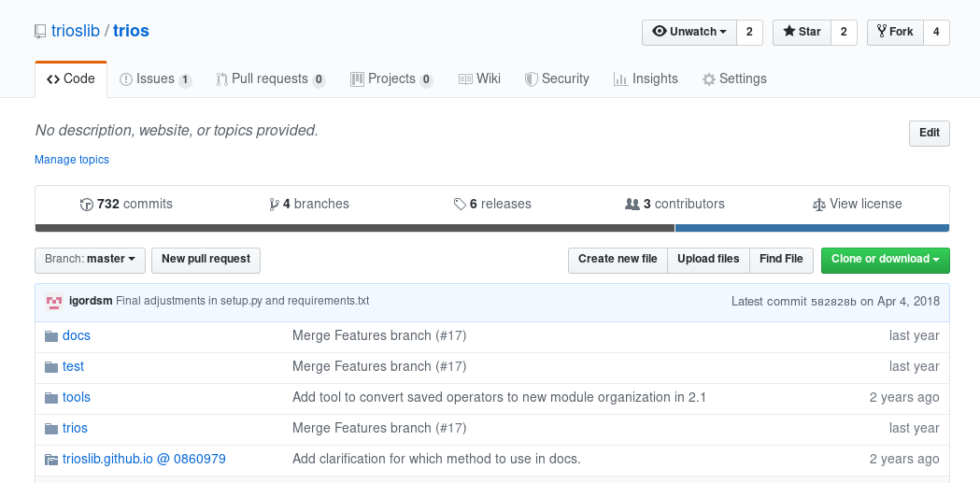Click the Security shield icon
Image resolution: width=980 pixels, height=483 pixels.
coord(532,79)
